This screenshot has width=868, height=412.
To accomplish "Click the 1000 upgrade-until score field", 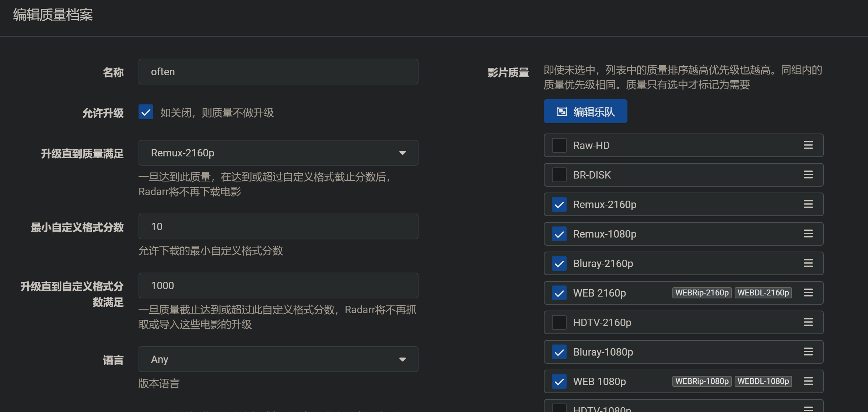I will 278,285.
